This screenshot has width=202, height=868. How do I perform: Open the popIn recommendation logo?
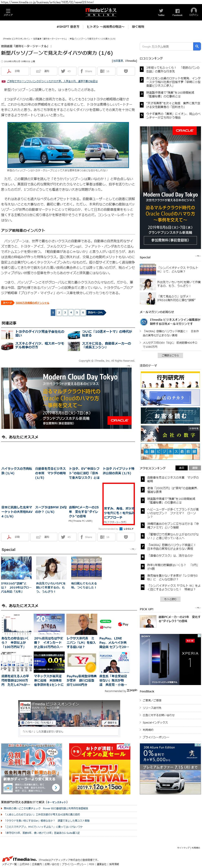coord(132,690)
